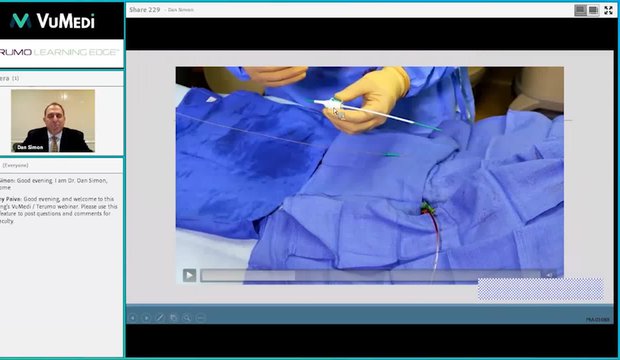Enter full screen for Share pod

pyautogui.click(x=608, y=10)
